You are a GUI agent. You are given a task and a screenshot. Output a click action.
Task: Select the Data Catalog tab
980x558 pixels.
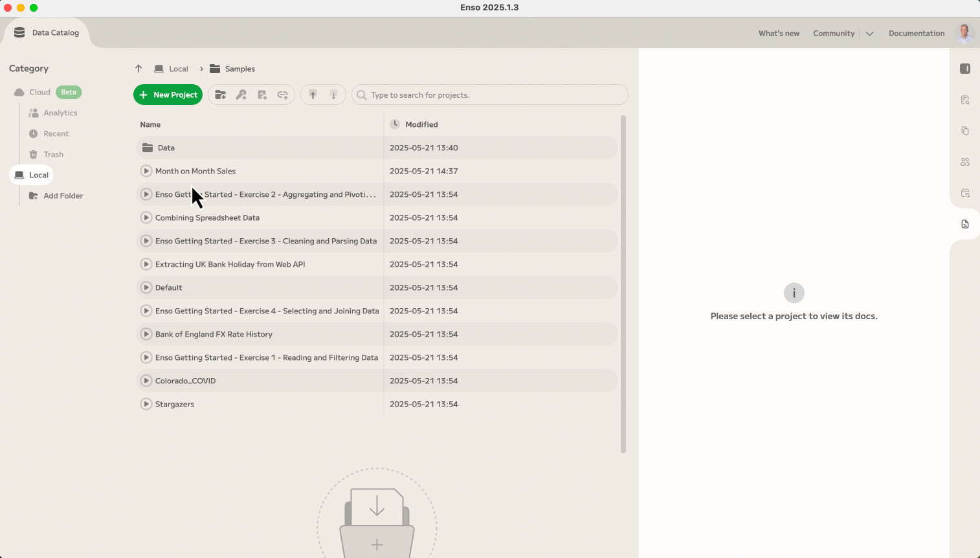[x=46, y=32]
